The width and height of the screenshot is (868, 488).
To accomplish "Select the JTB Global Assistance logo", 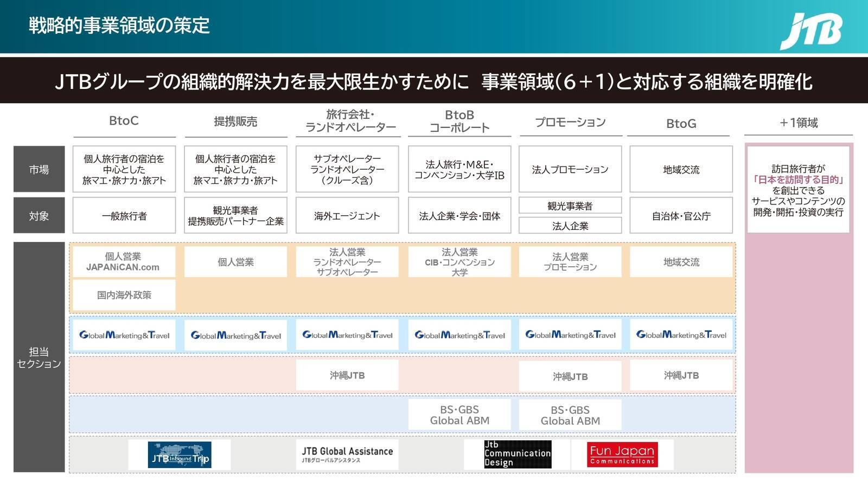I will click(x=347, y=454).
